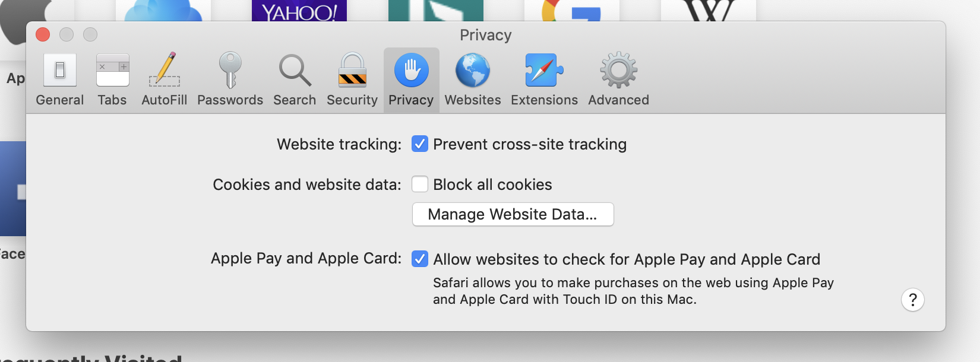Open the Yahoo favorite thumbnail
This screenshot has height=362, width=980.
click(299, 10)
